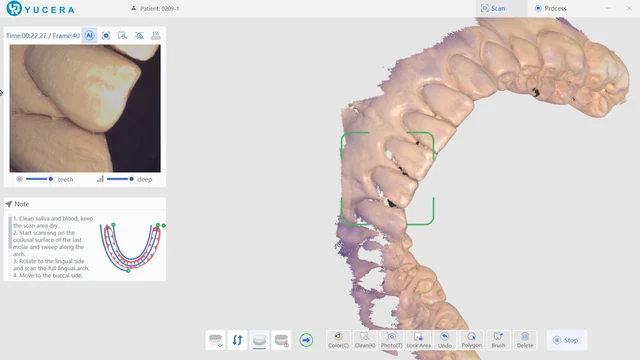Viewport: 640px width, 360px height.
Task: Select the Brush selection tool
Action: (498, 340)
